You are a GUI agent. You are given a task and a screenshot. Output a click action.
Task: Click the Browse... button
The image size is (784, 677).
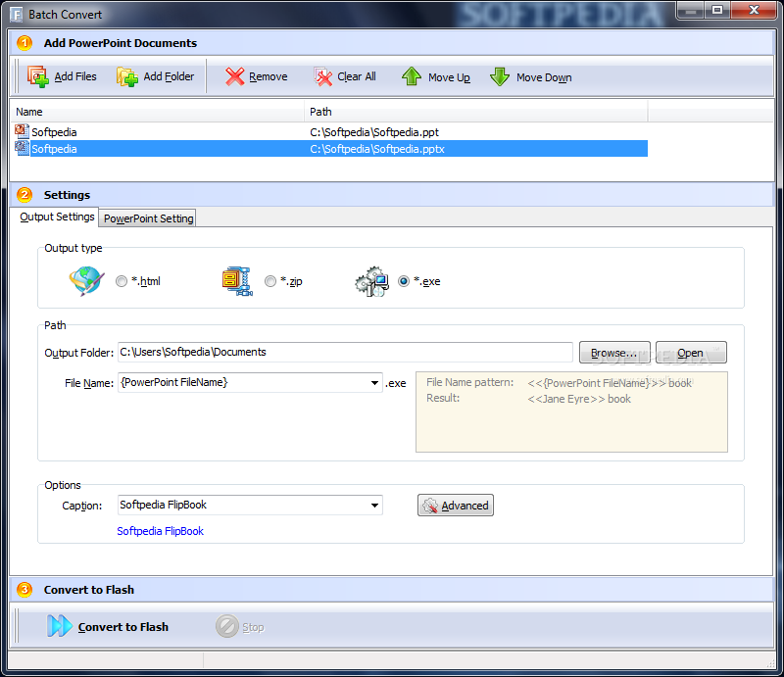coord(614,353)
